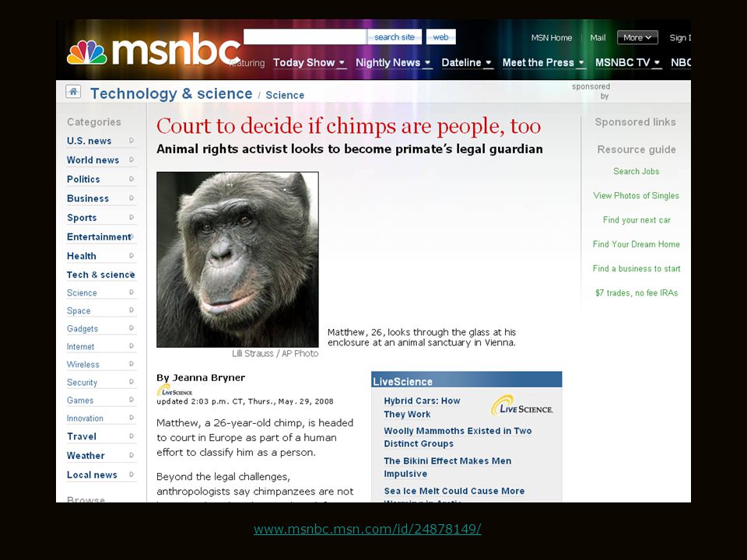Select the Space subcategory
Image resolution: width=747 pixels, height=560 pixels.
(79, 310)
